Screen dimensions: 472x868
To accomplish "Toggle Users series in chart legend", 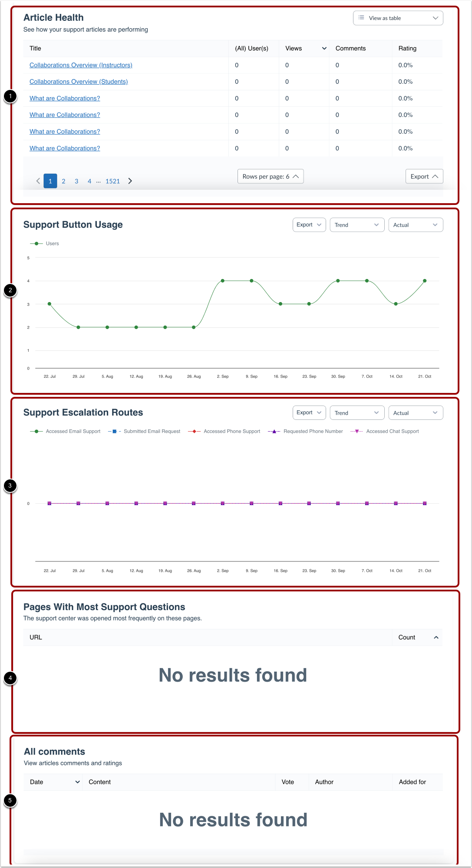I will coord(44,244).
